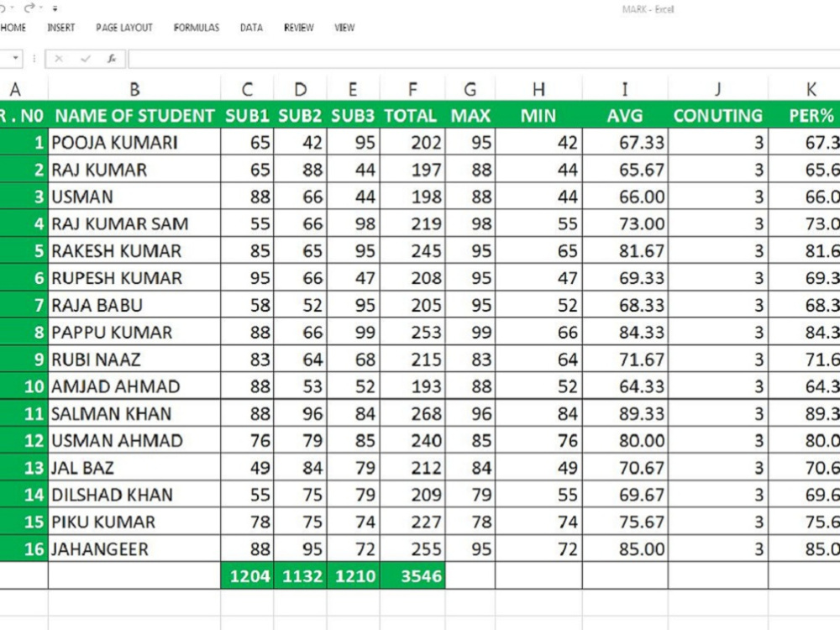The image size is (840, 630).
Task: Select average 89.33 cell
Action: (x=625, y=413)
